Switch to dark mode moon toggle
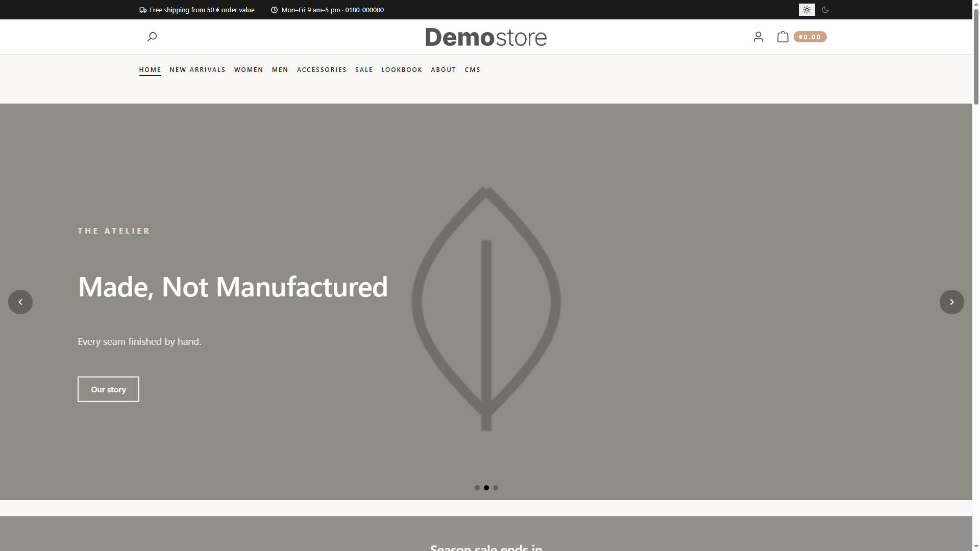This screenshot has width=980, height=551. [x=825, y=10]
